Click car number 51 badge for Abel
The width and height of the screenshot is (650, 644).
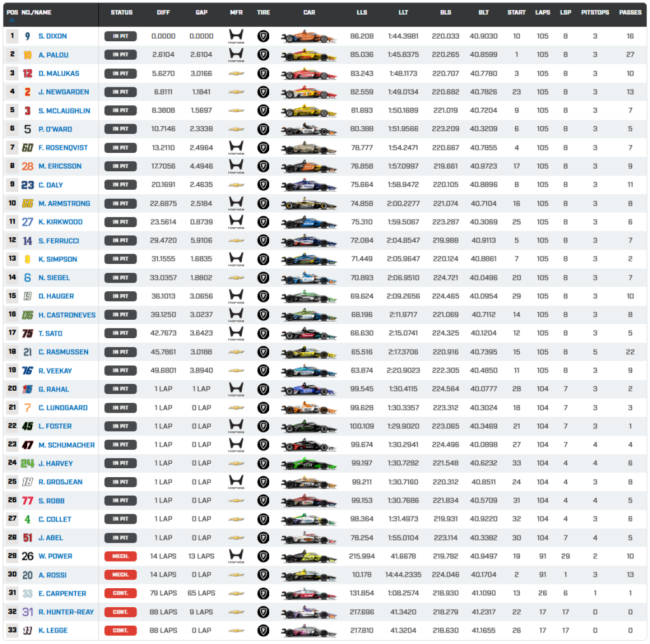[27, 538]
